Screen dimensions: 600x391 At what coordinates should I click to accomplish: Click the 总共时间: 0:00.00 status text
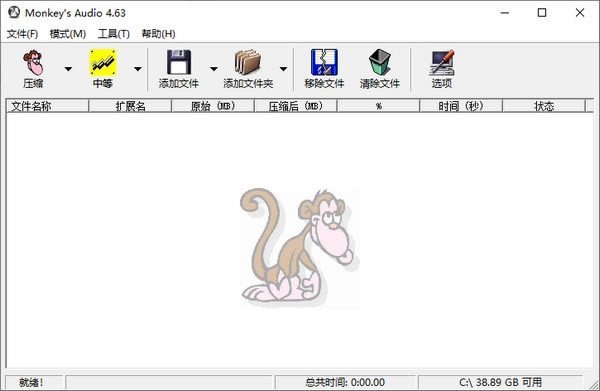[345, 382]
